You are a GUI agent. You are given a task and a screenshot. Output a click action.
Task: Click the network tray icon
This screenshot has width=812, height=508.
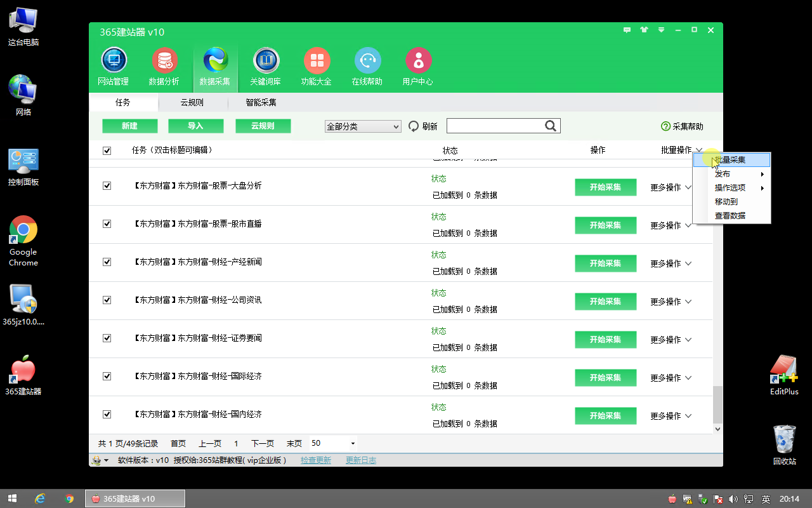(x=749, y=499)
